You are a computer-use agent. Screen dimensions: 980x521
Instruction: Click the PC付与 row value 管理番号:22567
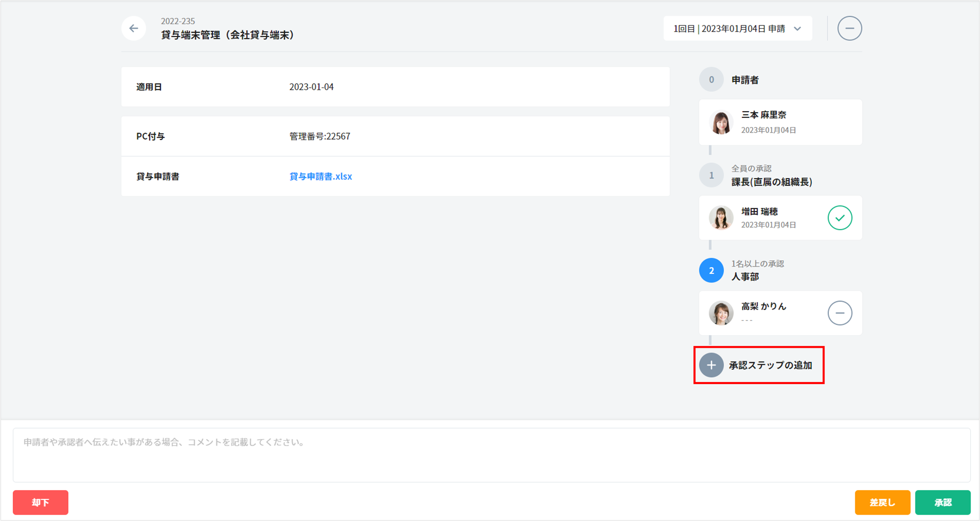click(x=319, y=136)
